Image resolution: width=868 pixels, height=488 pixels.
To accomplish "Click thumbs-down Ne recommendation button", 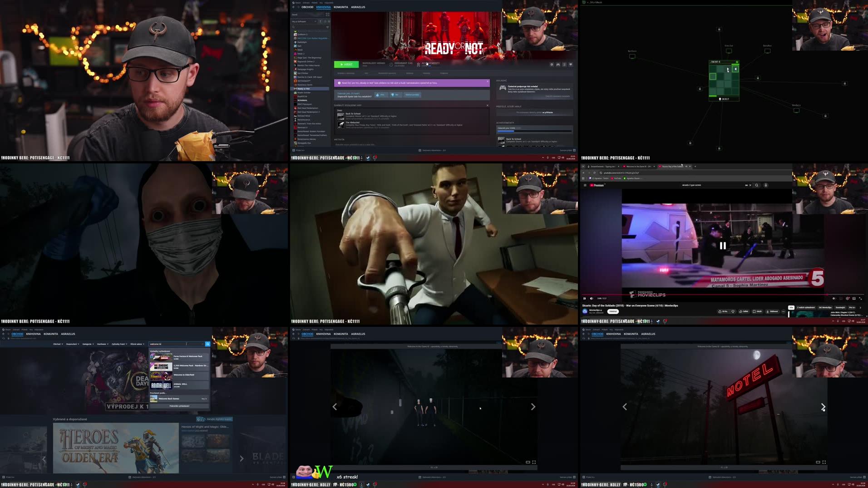I will [395, 95].
